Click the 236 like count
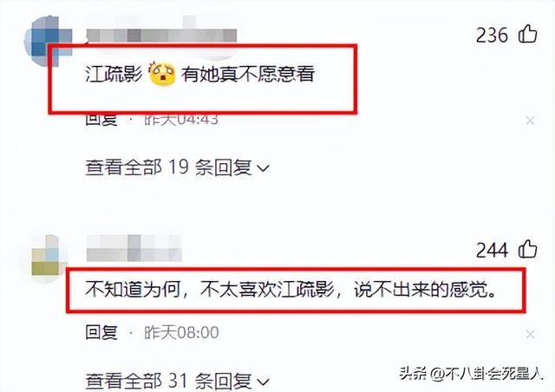555x392 pixels. 492,35
